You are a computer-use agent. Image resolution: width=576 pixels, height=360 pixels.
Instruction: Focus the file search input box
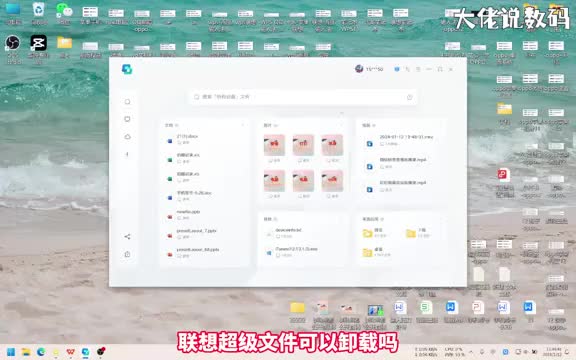point(302,97)
